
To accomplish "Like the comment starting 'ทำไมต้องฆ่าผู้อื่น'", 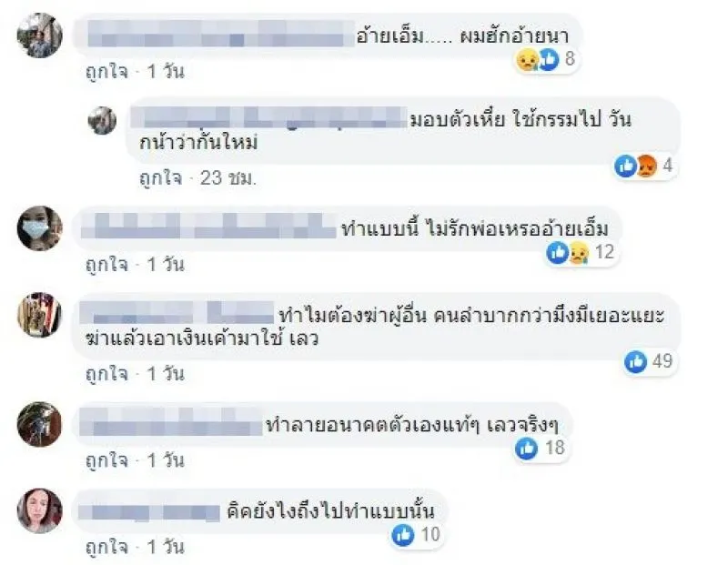I will click(x=106, y=374).
